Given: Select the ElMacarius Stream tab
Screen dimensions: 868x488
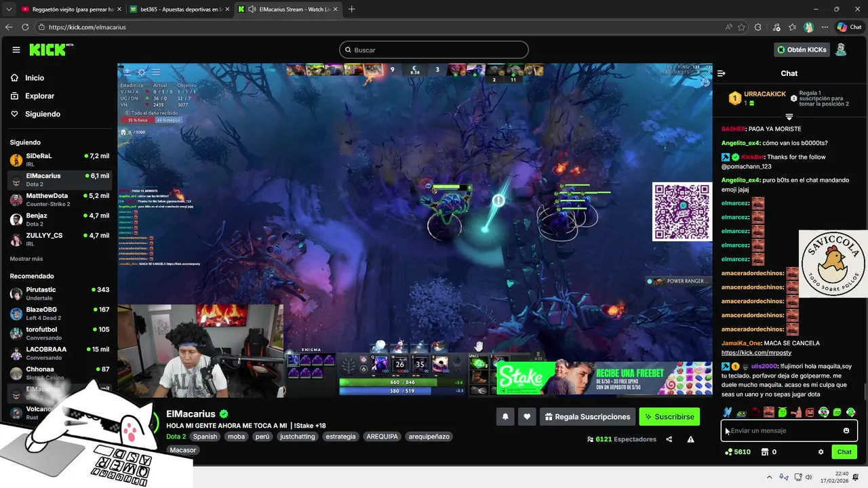Looking at the screenshot, I should click(287, 9).
